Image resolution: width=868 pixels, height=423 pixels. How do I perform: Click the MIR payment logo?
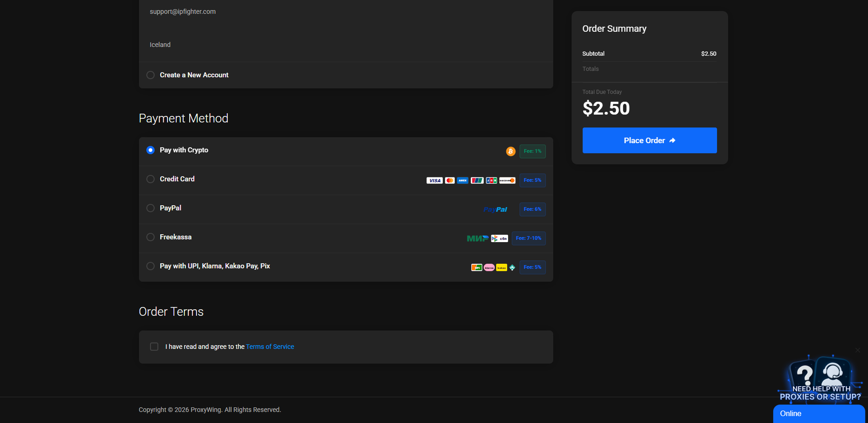point(477,239)
